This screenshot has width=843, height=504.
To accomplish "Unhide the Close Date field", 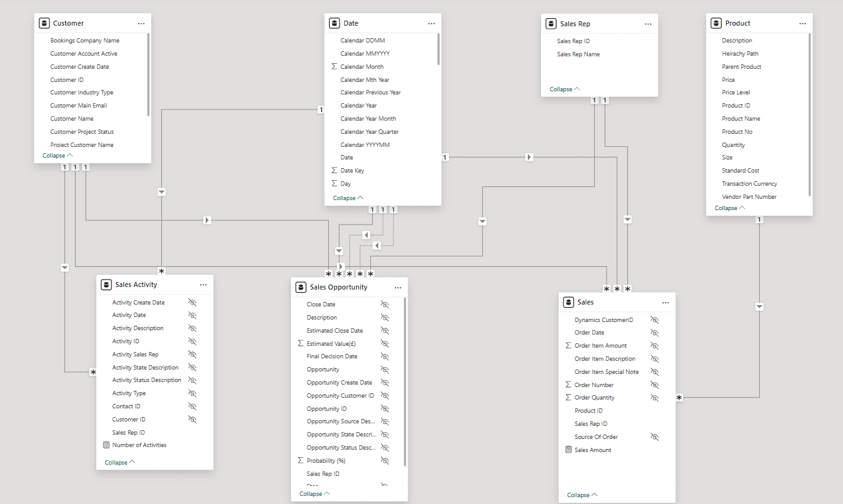I will point(385,305).
